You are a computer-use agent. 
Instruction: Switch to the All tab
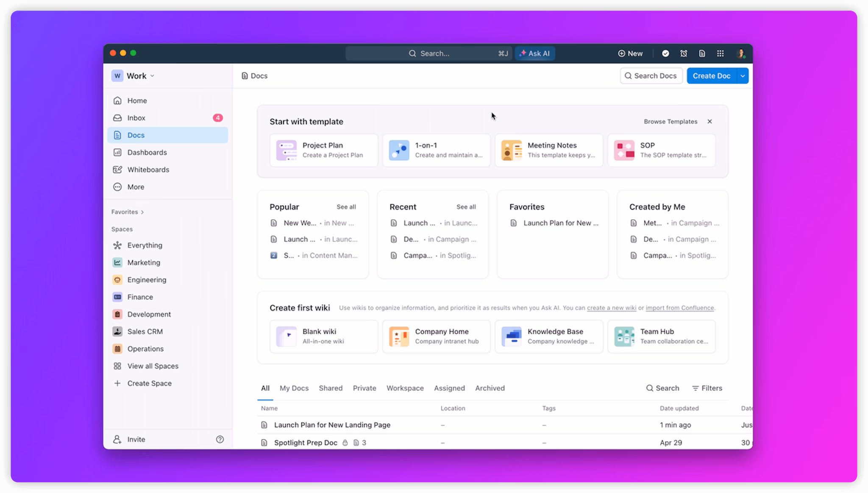[x=265, y=388]
